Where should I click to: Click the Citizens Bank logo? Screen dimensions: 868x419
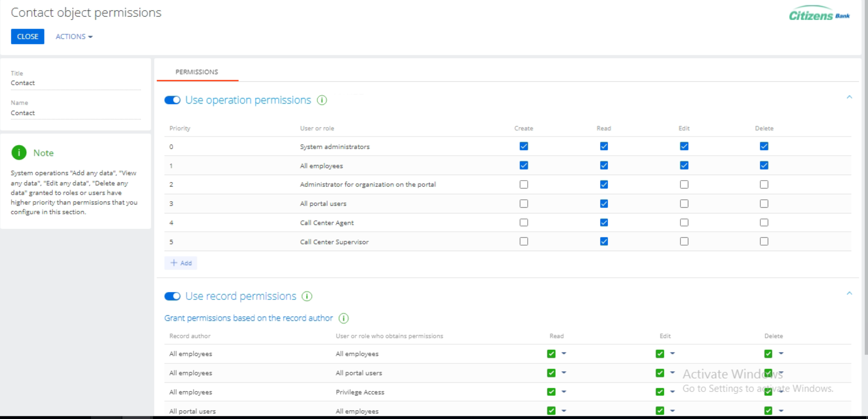(x=819, y=13)
